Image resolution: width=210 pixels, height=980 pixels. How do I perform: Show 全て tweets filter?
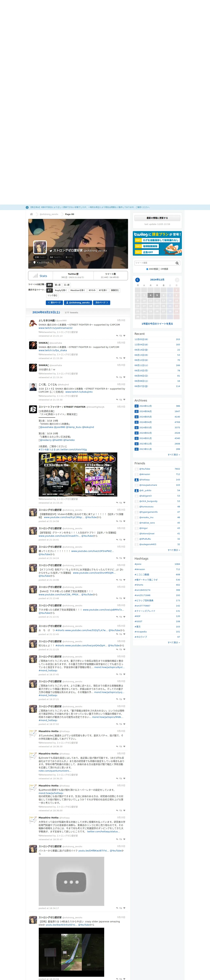point(50,290)
